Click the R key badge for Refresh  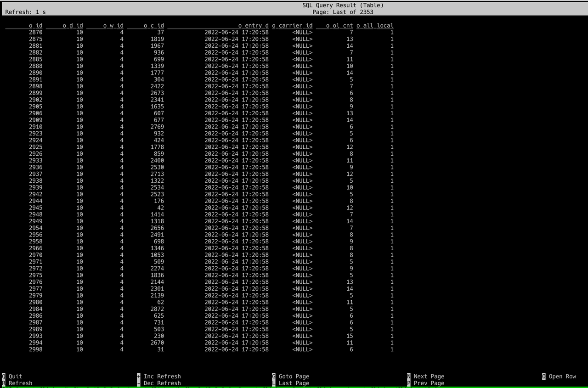click(3, 383)
